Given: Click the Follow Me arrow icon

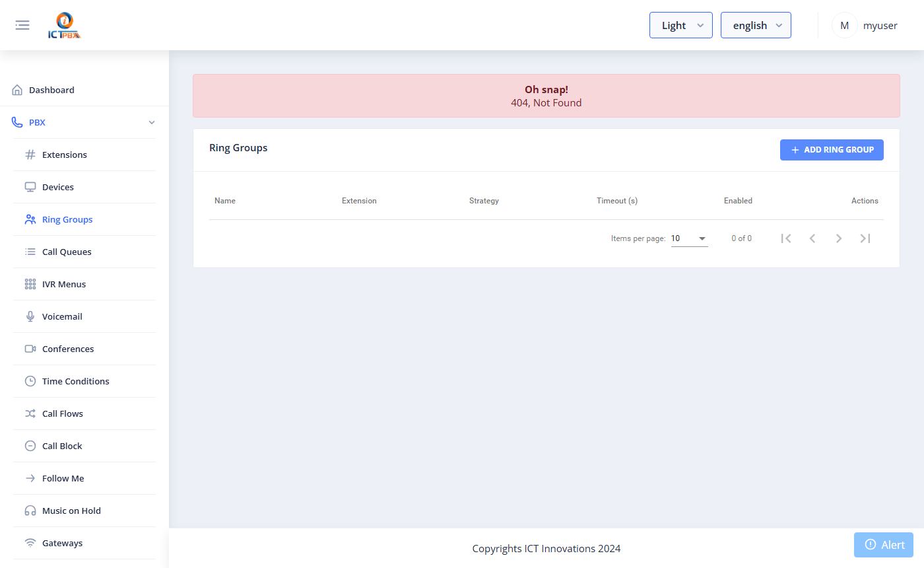Looking at the screenshot, I should pyautogui.click(x=30, y=478).
